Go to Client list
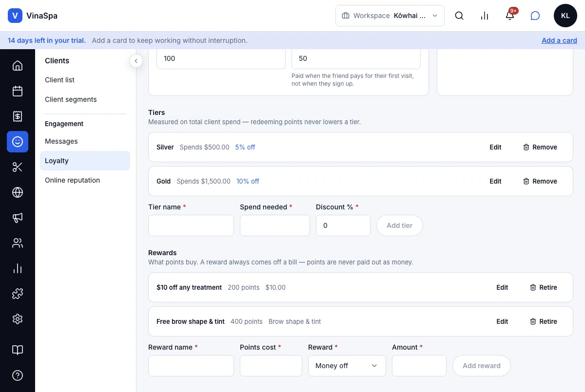This screenshot has width=585, height=392. 85,80
